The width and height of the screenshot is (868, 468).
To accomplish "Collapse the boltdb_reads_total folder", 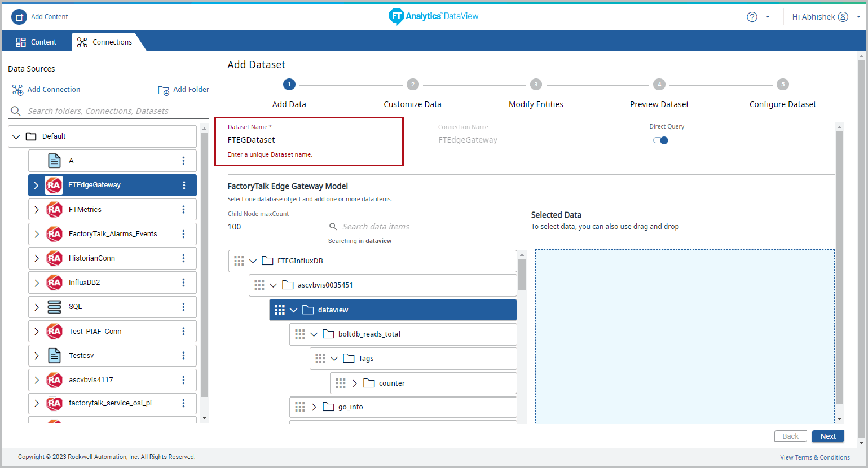I will [x=314, y=334].
